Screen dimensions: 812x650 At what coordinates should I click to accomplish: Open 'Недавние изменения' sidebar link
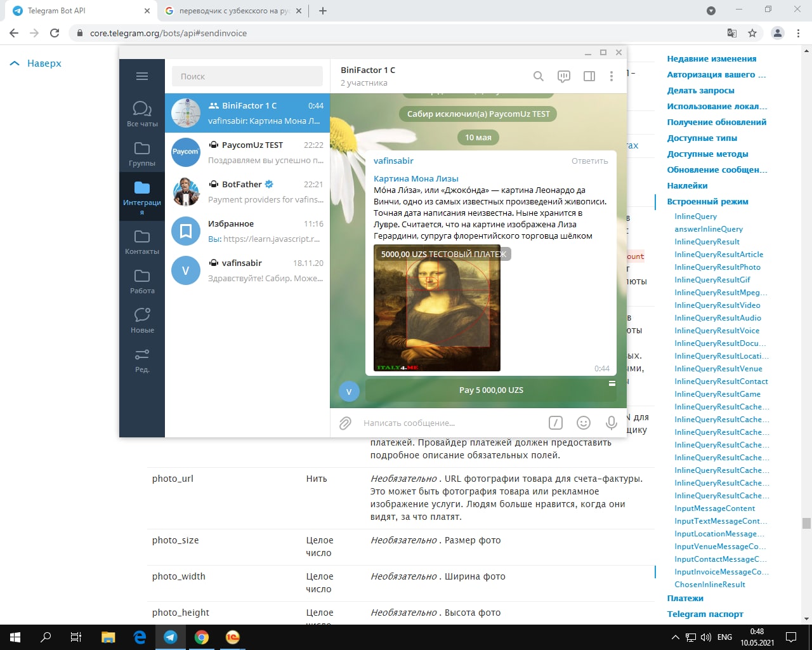click(712, 58)
